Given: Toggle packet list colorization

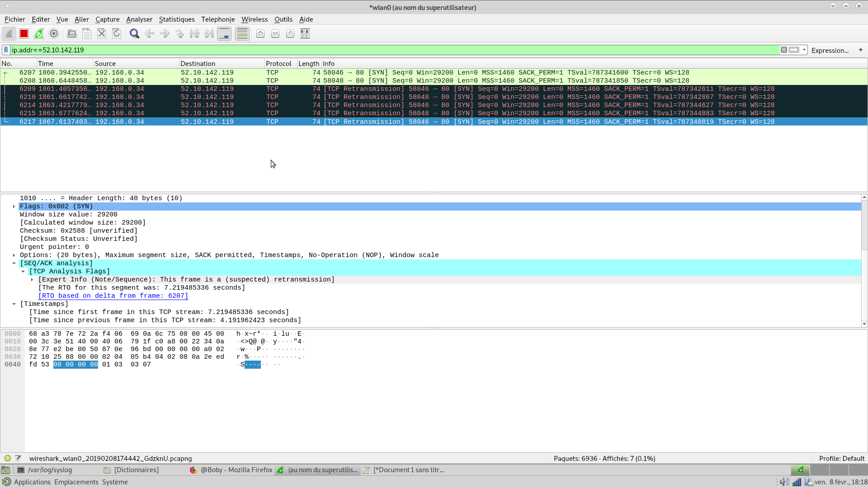Looking at the screenshot, I should click(x=242, y=33).
